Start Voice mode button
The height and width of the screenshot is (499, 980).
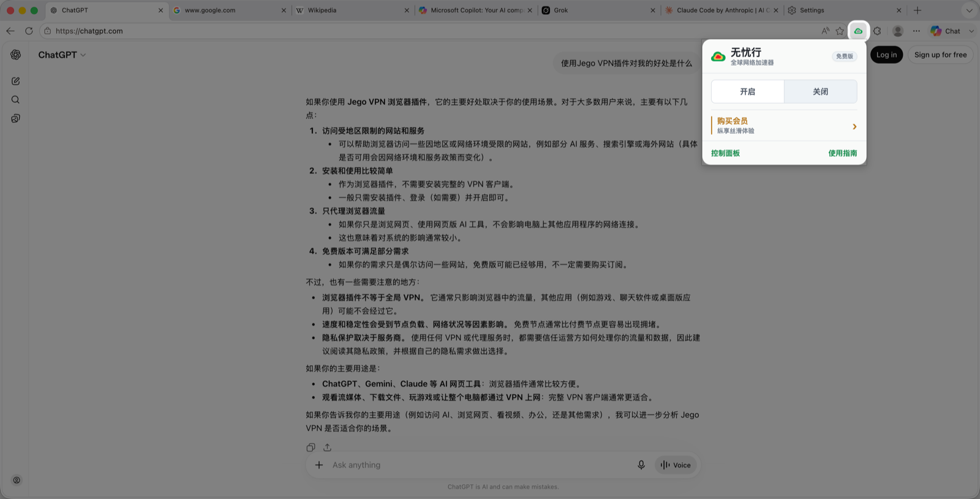click(x=676, y=465)
